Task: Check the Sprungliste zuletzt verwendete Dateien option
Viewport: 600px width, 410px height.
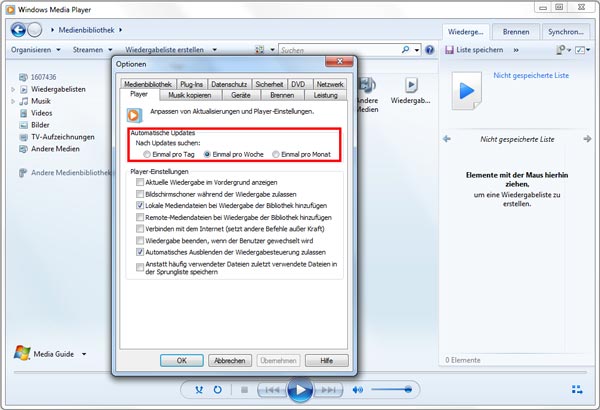Action: tap(140, 268)
